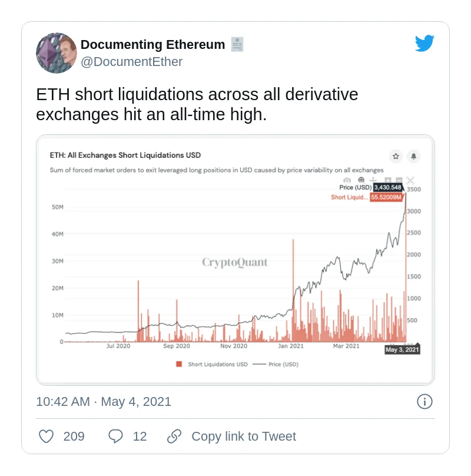The width and height of the screenshot is (471, 476).
Task: Set an alert with the bell icon
Action: click(x=413, y=156)
